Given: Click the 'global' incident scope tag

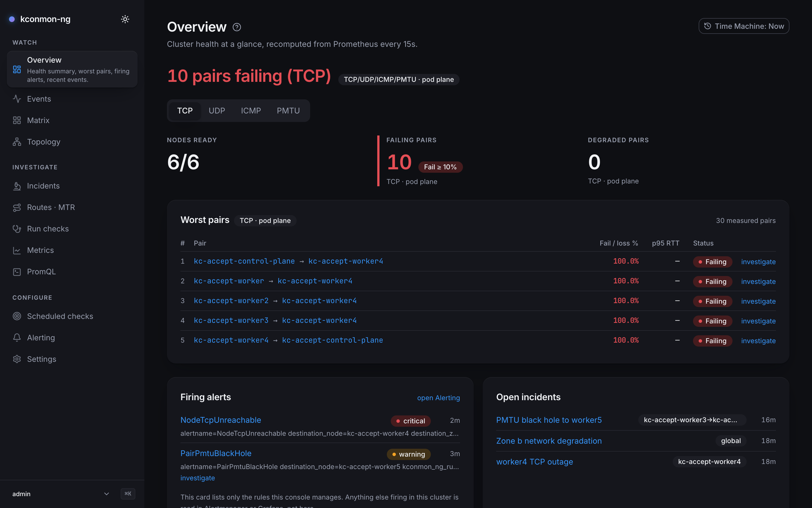Looking at the screenshot, I should tap(731, 441).
